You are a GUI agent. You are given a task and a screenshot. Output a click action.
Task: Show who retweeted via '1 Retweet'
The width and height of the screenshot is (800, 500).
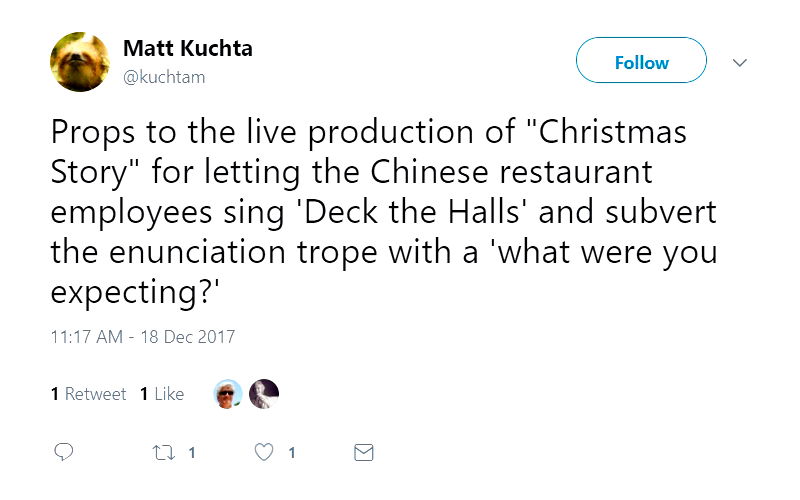[89, 394]
